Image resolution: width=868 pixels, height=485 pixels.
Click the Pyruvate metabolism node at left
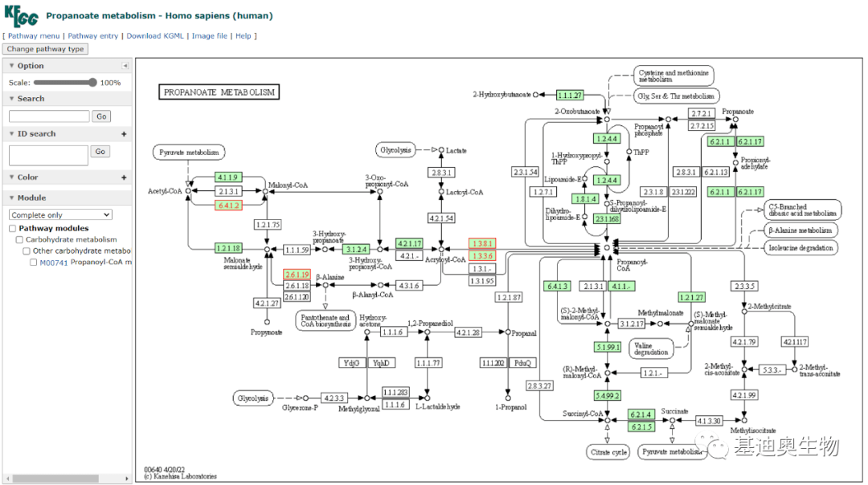tap(190, 153)
